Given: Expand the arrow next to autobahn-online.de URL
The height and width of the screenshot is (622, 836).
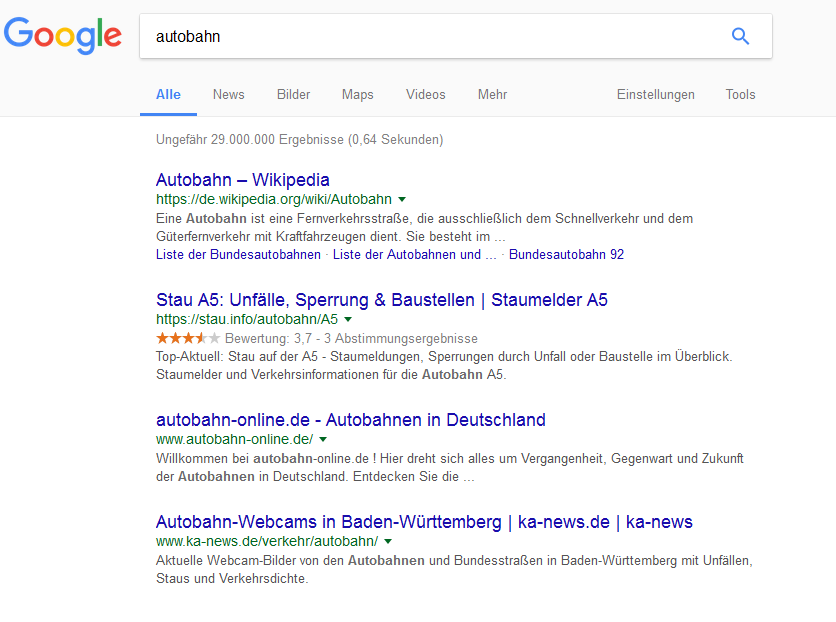Looking at the screenshot, I should 323,439.
